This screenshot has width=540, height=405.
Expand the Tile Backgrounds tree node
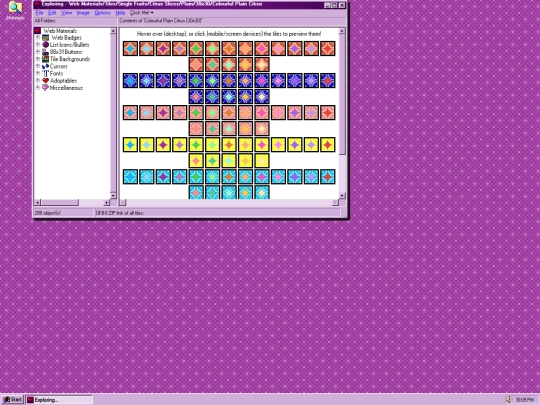pos(38,59)
